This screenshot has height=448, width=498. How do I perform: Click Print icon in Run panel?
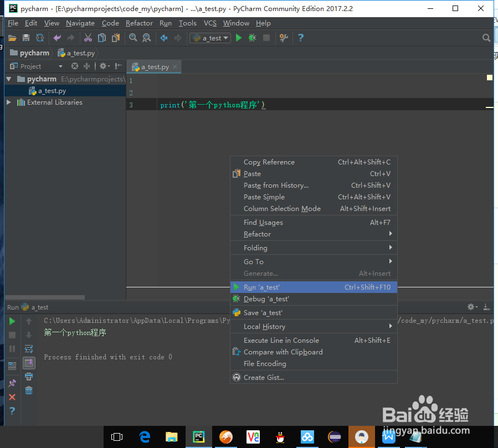click(29, 377)
